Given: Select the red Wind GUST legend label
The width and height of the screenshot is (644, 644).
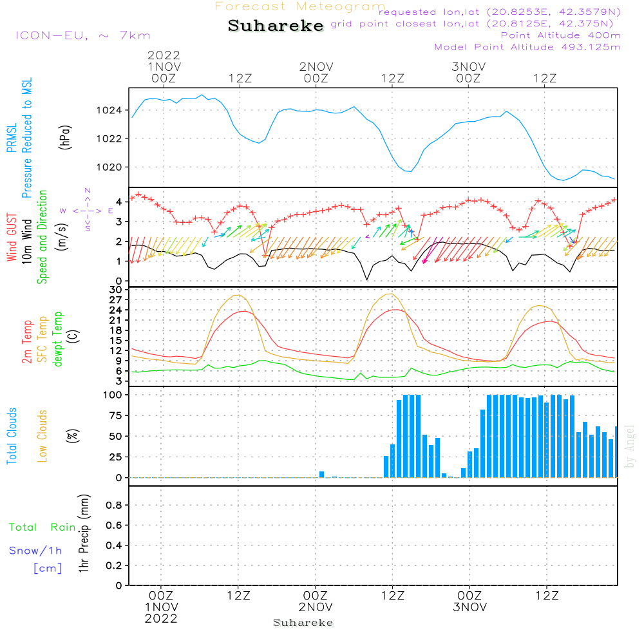Looking at the screenshot, I should (x=12, y=238).
